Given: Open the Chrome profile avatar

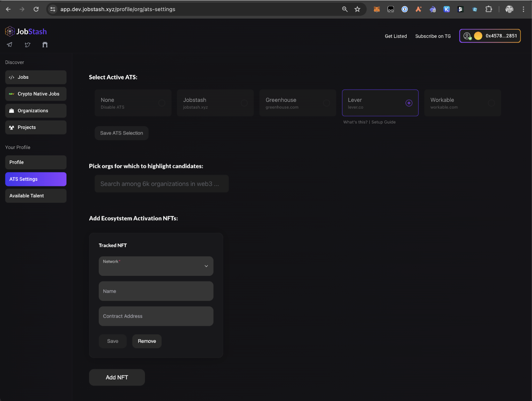Looking at the screenshot, I should 509,9.
